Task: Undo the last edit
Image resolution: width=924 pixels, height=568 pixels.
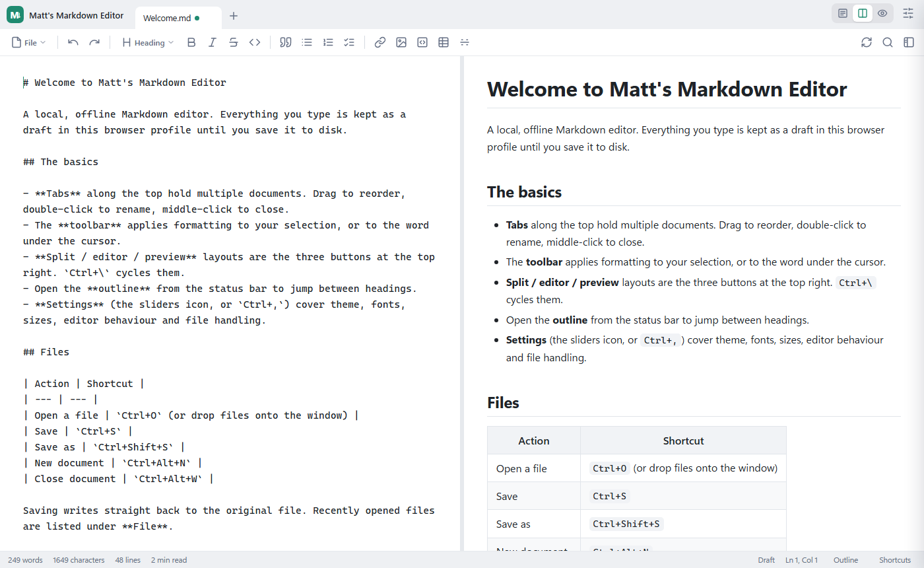Action: pyautogui.click(x=73, y=42)
